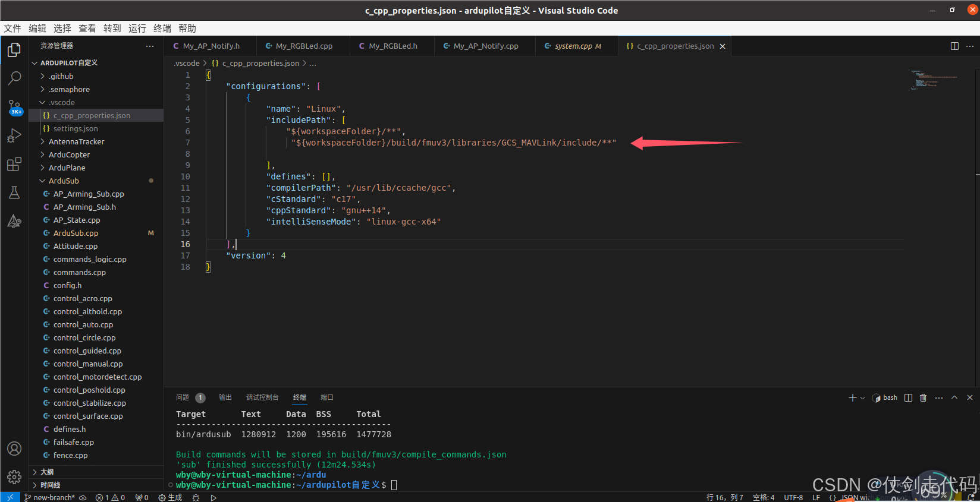Image resolution: width=980 pixels, height=502 pixels.
Task: Open the 帮助 menu
Action: click(187, 29)
